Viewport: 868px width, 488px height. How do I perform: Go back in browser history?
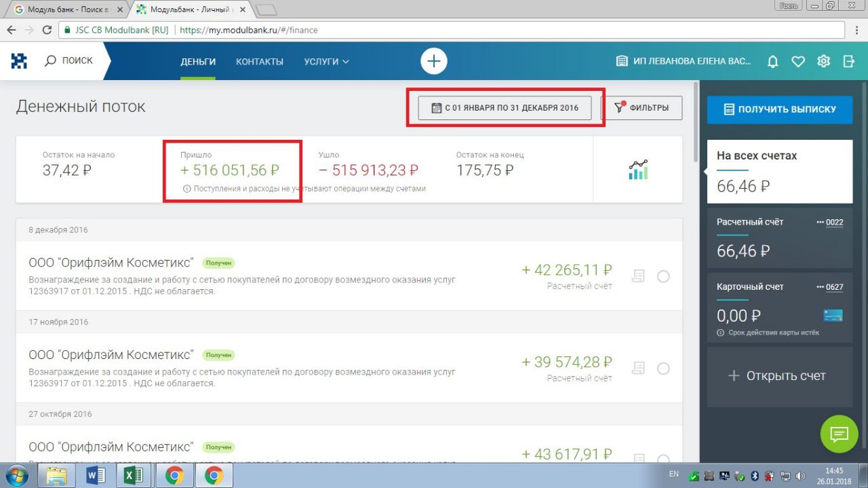click(x=12, y=30)
